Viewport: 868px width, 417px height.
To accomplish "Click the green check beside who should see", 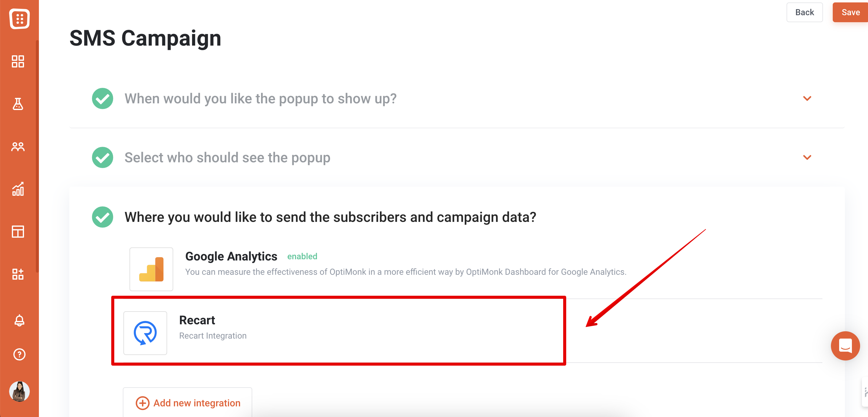I will pos(102,157).
